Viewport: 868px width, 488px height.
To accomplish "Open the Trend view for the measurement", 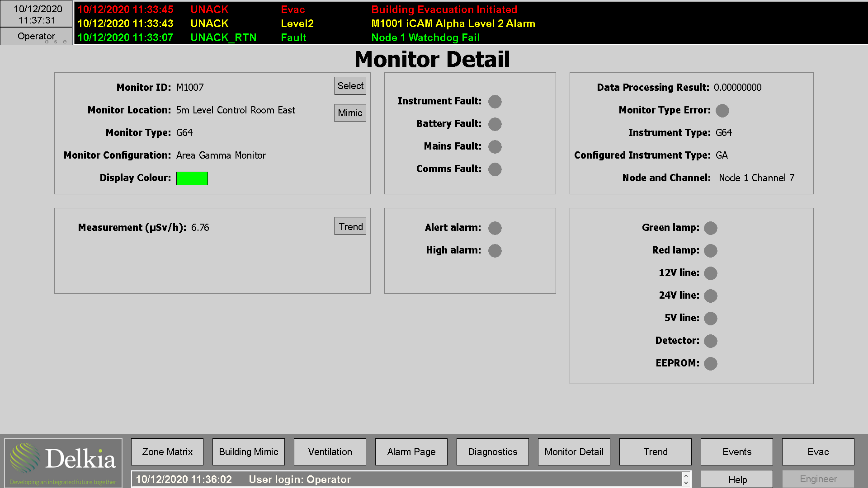I will (350, 226).
